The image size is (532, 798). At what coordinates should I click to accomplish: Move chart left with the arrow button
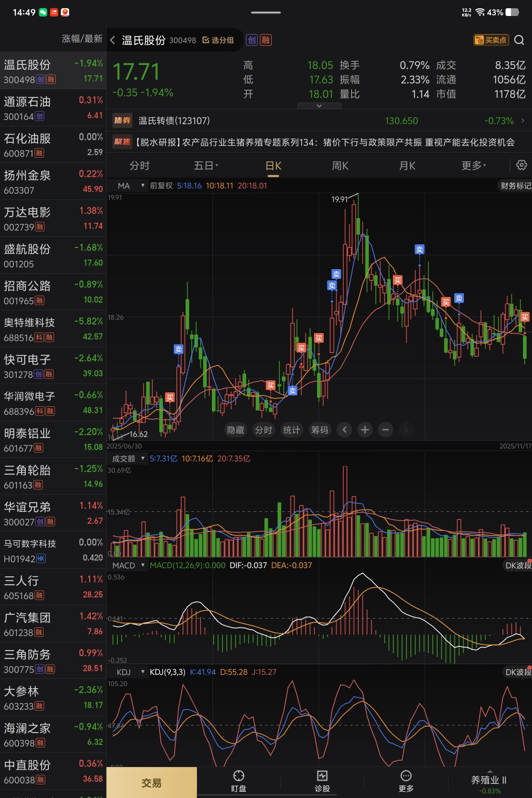(x=344, y=429)
